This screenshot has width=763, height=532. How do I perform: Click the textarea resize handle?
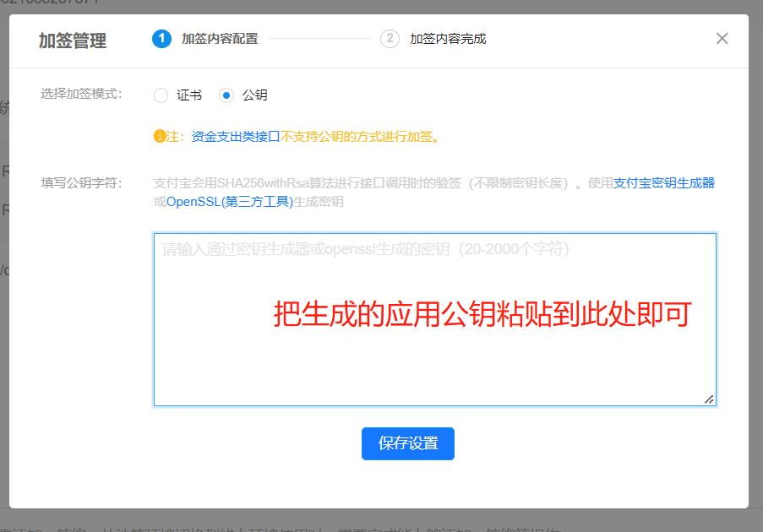coord(709,399)
